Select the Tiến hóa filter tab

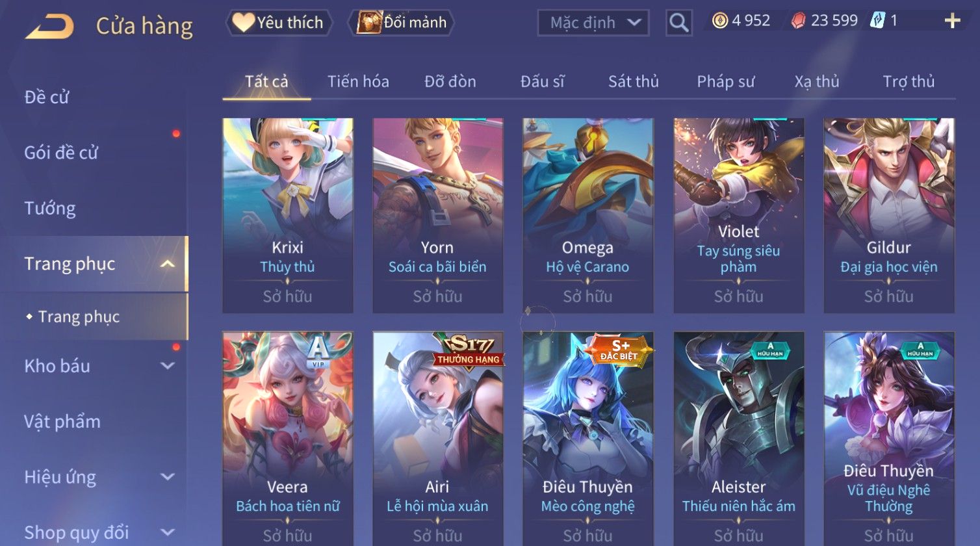tap(358, 81)
